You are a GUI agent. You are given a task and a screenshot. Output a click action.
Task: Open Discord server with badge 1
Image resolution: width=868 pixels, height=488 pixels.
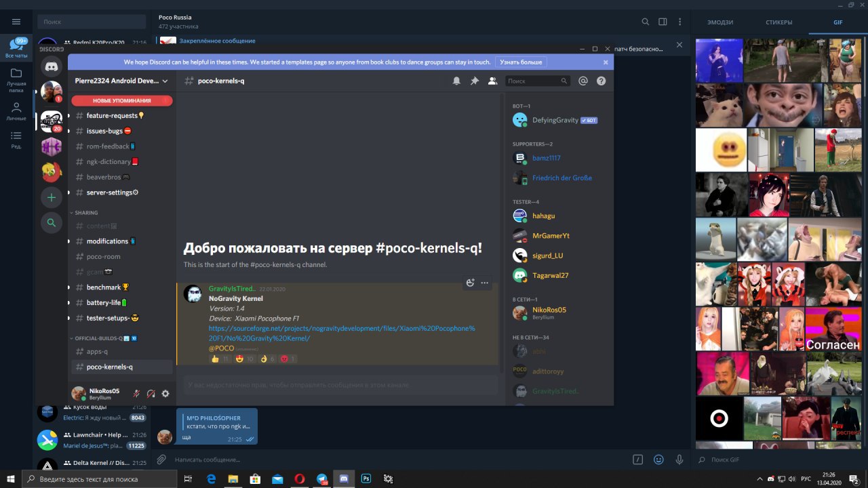click(x=52, y=91)
